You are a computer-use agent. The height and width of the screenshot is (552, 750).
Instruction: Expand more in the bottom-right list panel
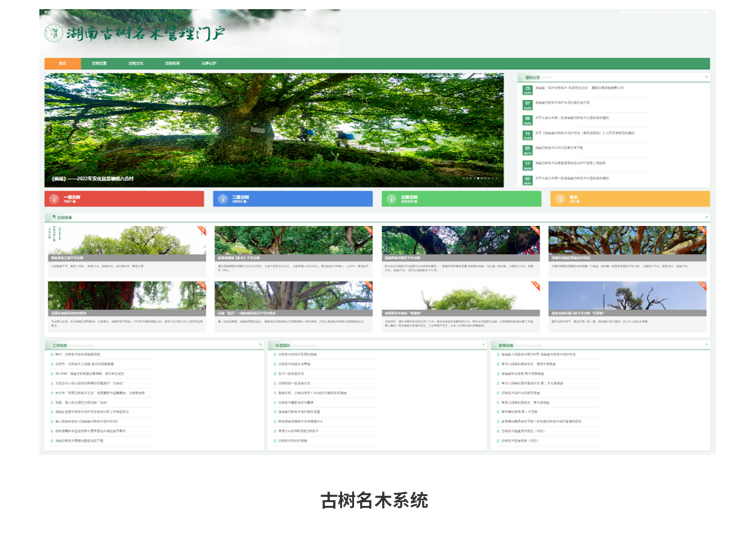tap(706, 346)
